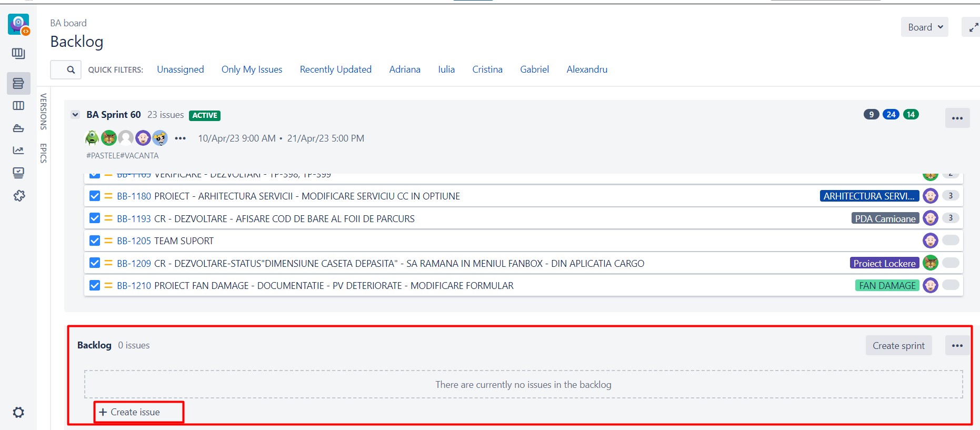Screen dimensions: 980x430
Task: Select the Backlog icon in sidebar
Action: [18, 83]
